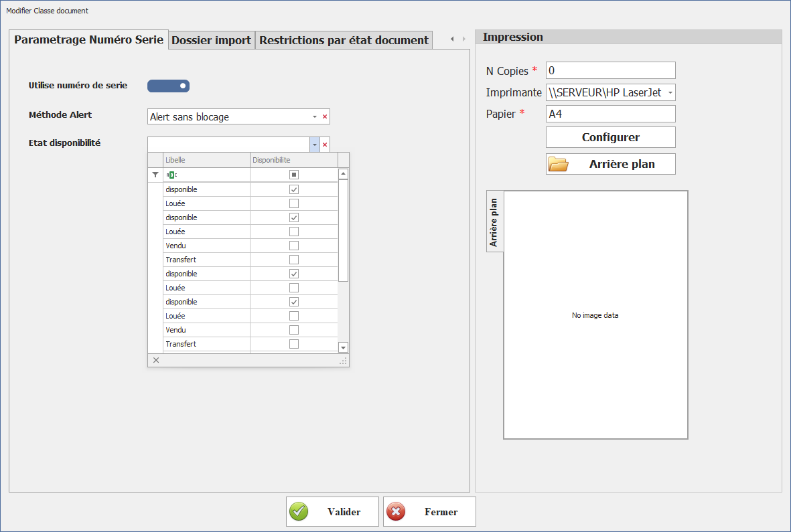Expand the Méthode Alert dropdown arrow
The width and height of the screenshot is (791, 532).
(315, 117)
